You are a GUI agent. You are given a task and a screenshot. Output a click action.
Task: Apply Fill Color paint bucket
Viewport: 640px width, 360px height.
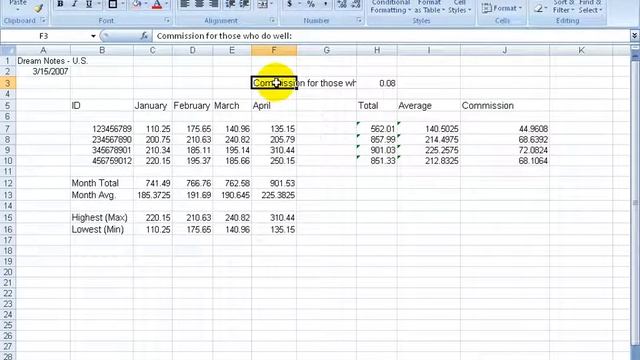[137, 4]
